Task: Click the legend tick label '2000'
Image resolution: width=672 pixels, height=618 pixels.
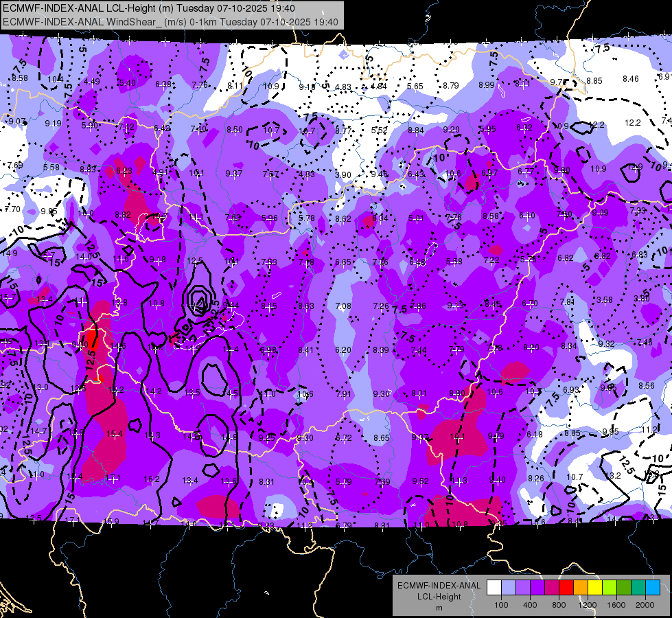Action: tap(645, 605)
